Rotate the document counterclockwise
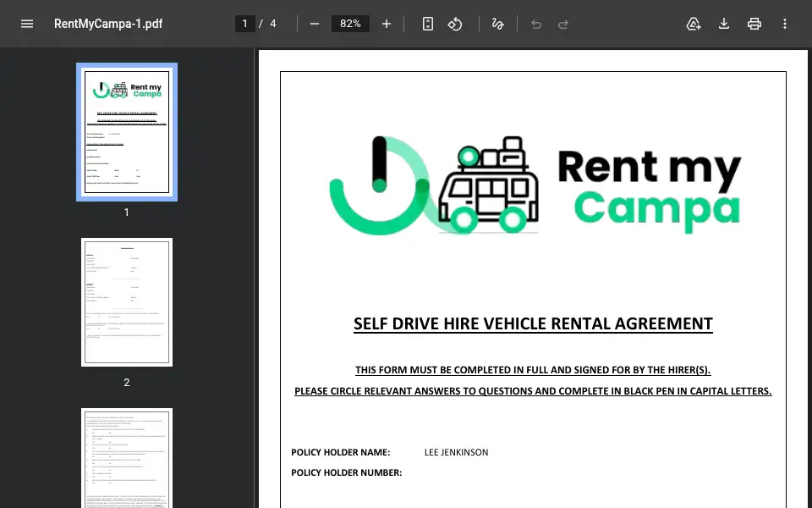The width and height of the screenshot is (812, 508). tap(455, 24)
